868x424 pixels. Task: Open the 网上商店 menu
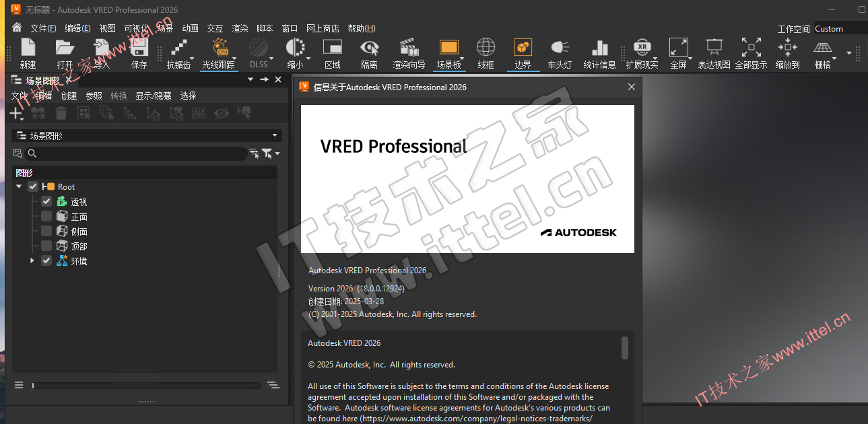click(x=323, y=28)
